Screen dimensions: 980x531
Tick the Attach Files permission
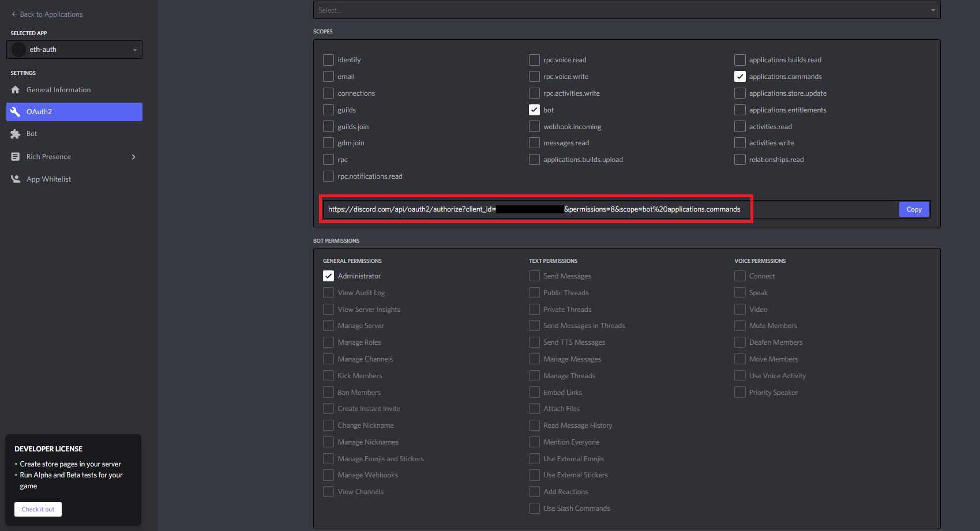coord(534,409)
